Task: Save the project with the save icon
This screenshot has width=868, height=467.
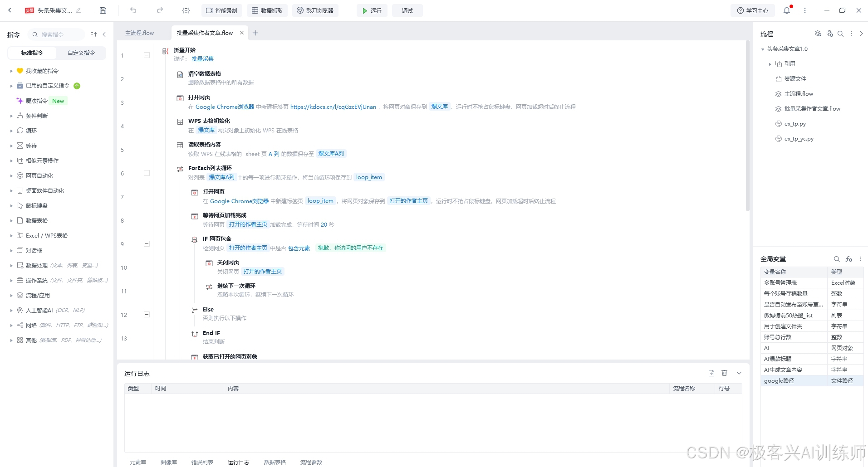Action: [103, 10]
